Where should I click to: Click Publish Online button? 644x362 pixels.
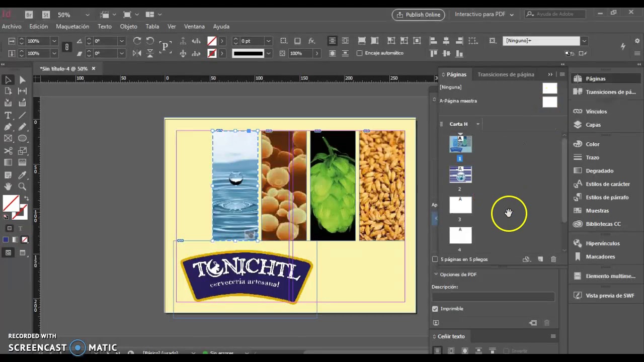pyautogui.click(x=418, y=15)
